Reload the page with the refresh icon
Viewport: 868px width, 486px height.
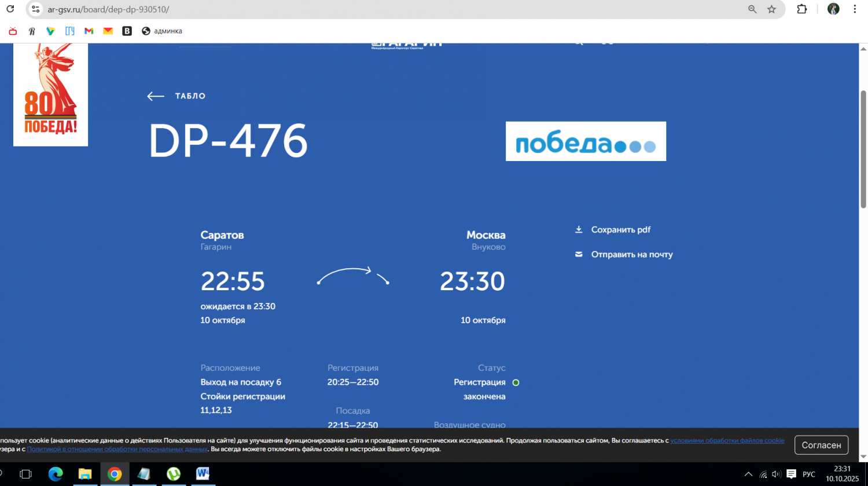tap(10, 9)
